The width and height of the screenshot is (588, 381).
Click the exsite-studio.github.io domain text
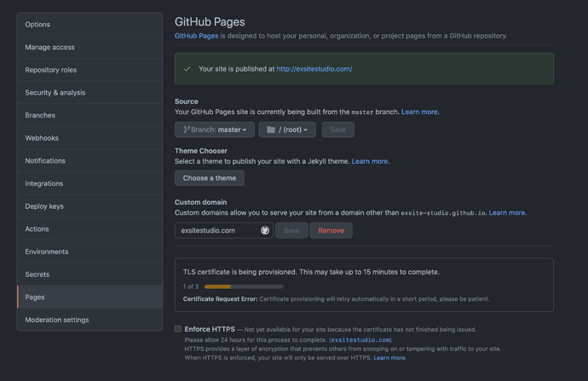(x=443, y=213)
